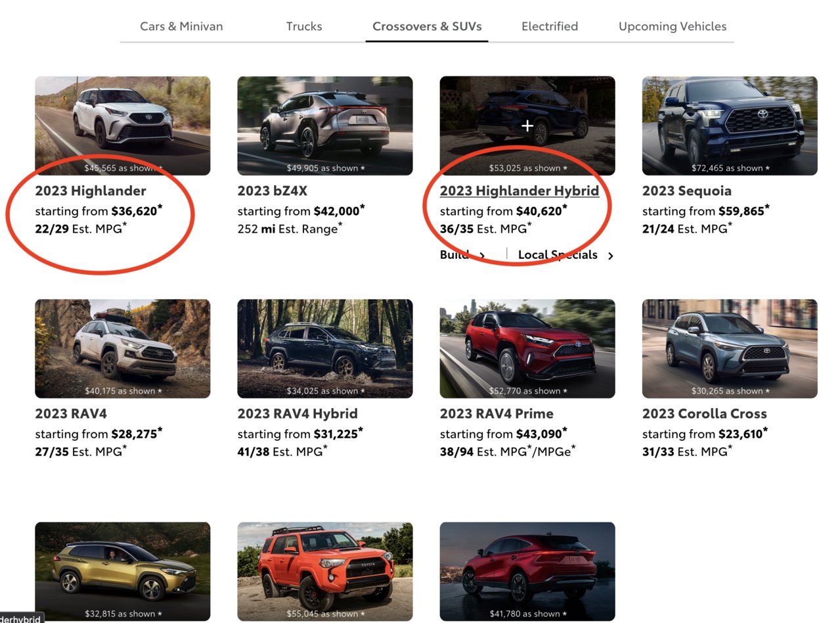Click the 31/33 Est. MPG text
This screenshot has height=623, width=840.
(x=688, y=451)
